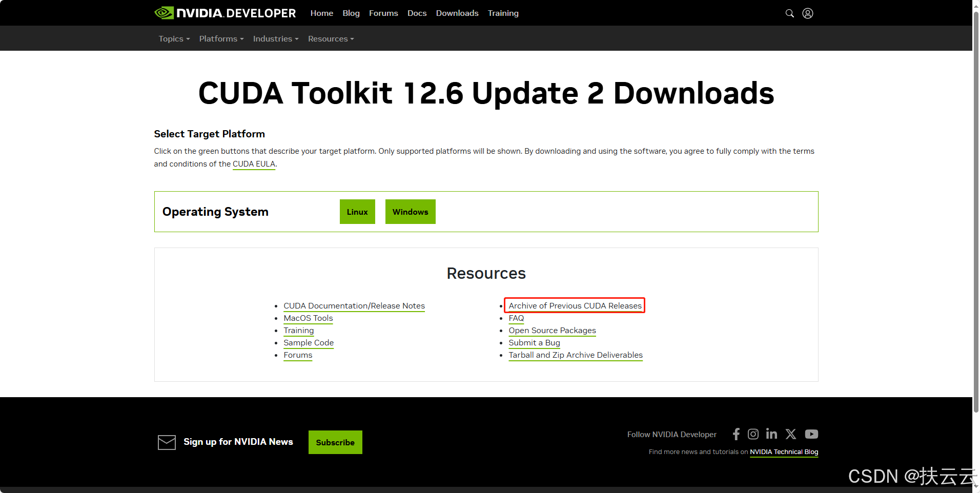Click the 'Sign up for NVIDIA News' text
The image size is (980, 493).
pos(238,442)
